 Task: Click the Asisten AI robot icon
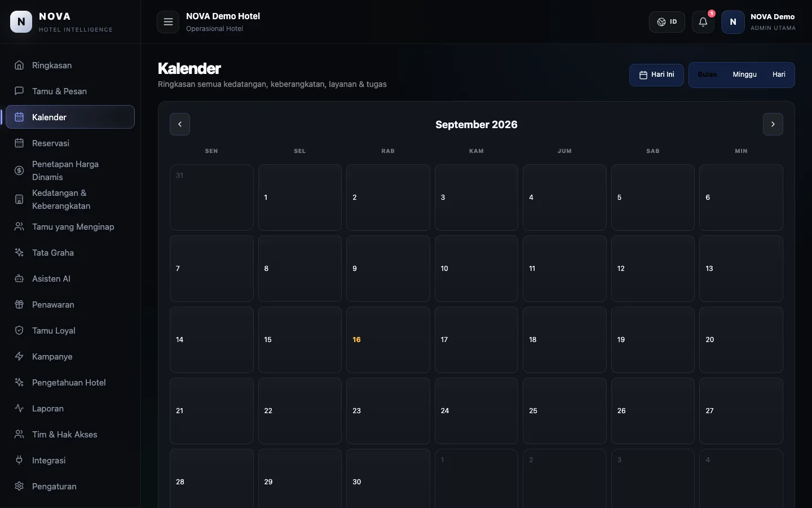(19, 279)
